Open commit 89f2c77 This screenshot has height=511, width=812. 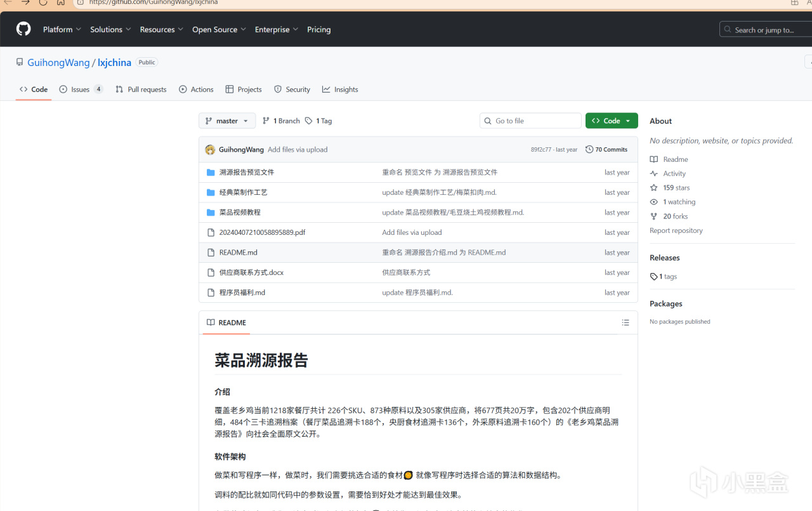[541, 150]
